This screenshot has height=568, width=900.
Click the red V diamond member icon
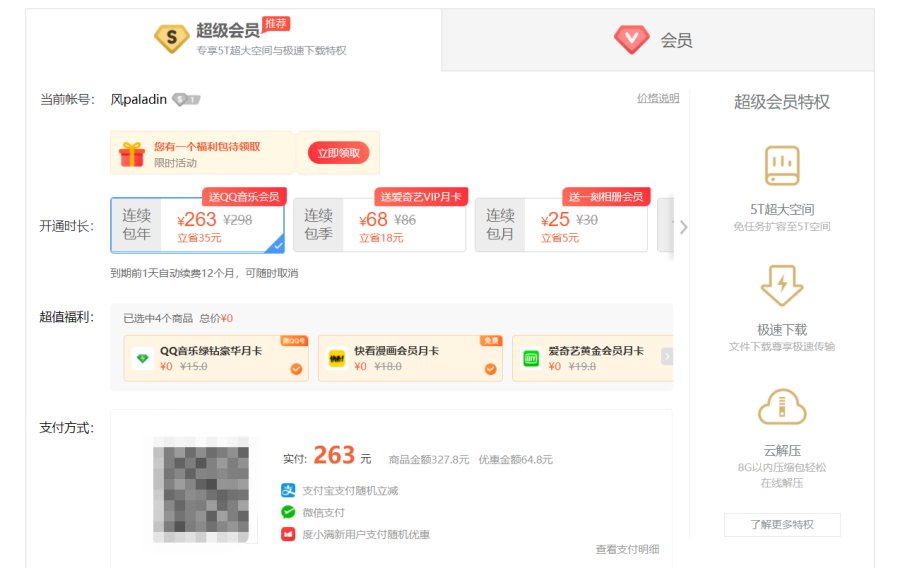[x=631, y=40]
